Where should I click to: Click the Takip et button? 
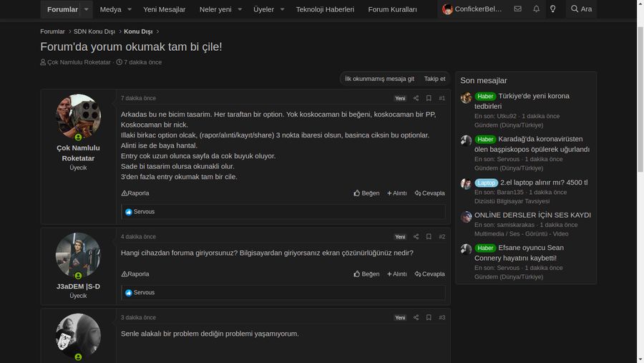(x=434, y=79)
